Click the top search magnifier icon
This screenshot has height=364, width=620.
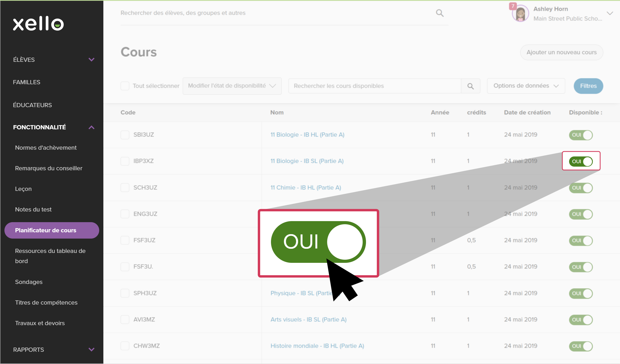click(x=440, y=13)
